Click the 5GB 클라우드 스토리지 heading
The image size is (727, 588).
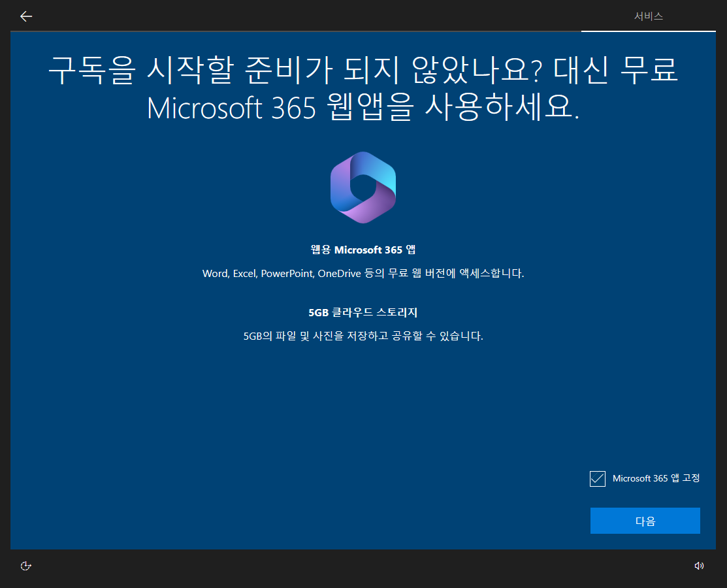coord(363,312)
